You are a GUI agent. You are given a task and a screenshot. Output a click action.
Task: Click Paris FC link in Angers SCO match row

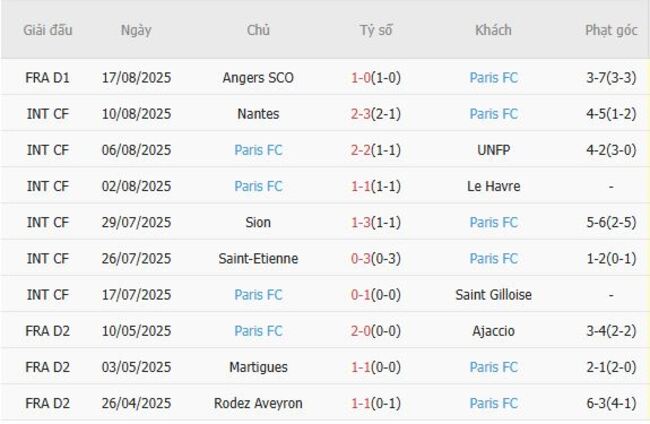pos(493,78)
